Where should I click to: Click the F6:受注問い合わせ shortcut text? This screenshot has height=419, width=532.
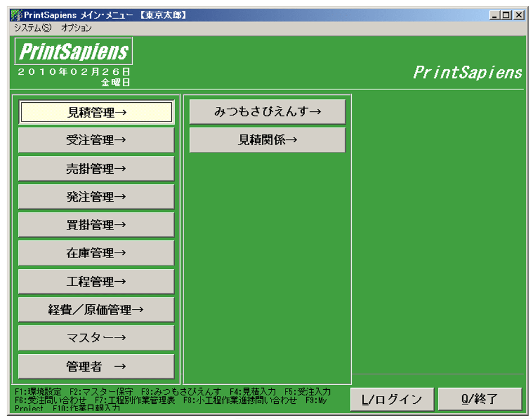[x=51, y=400]
